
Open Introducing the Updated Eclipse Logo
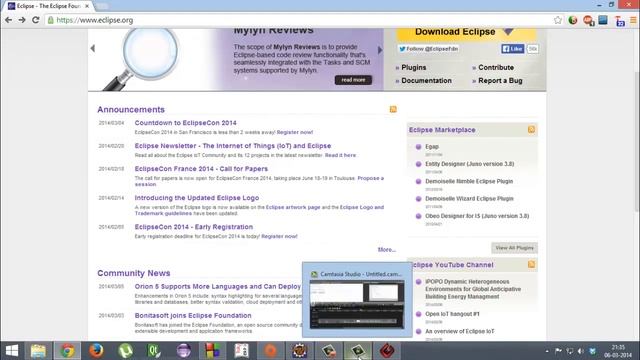pos(197,198)
